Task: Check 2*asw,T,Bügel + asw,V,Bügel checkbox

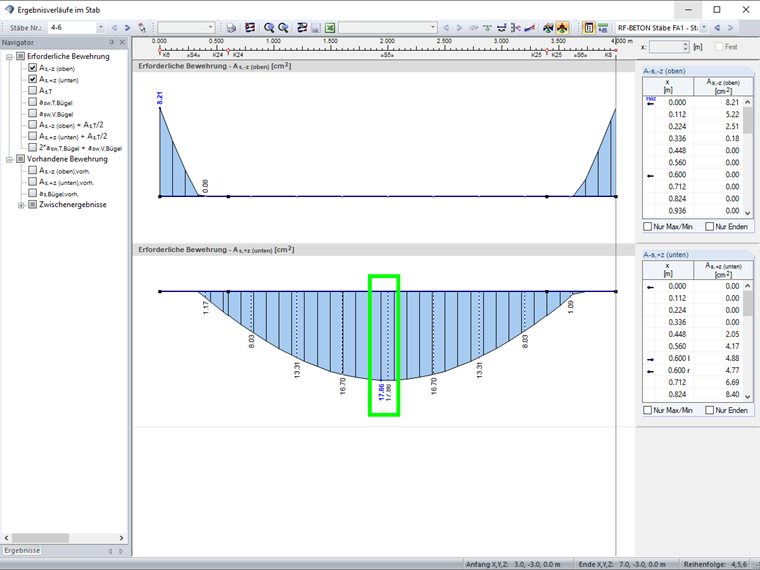Action: [32, 147]
